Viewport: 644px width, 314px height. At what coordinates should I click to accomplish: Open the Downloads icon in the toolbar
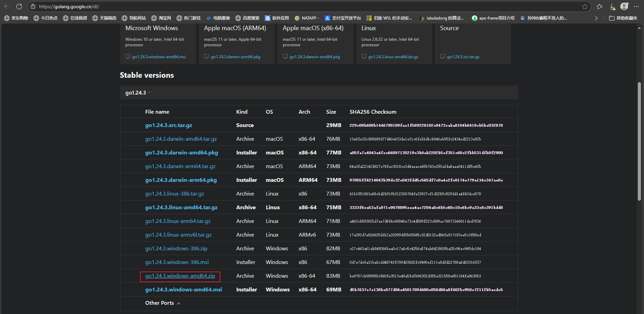tap(612, 7)
